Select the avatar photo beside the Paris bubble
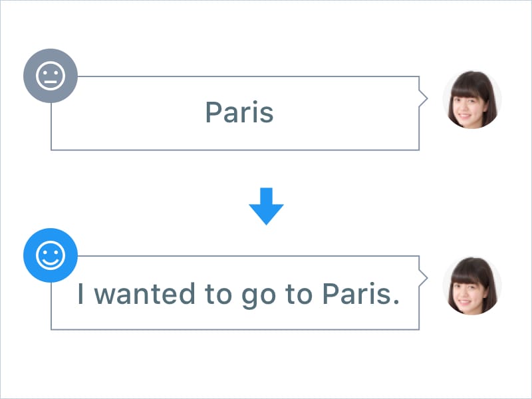This screenshot has height=399, width=532. [x=471, y=100]
